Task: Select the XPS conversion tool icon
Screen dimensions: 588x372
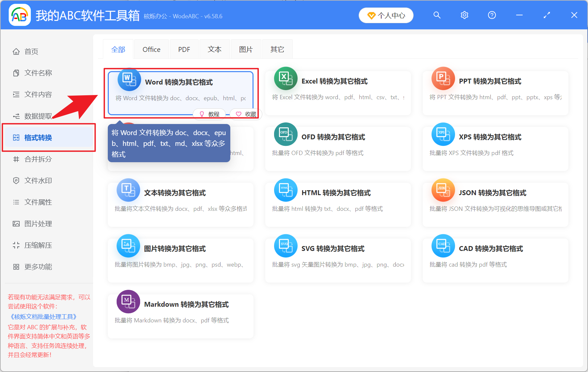Action: point(443,134)
